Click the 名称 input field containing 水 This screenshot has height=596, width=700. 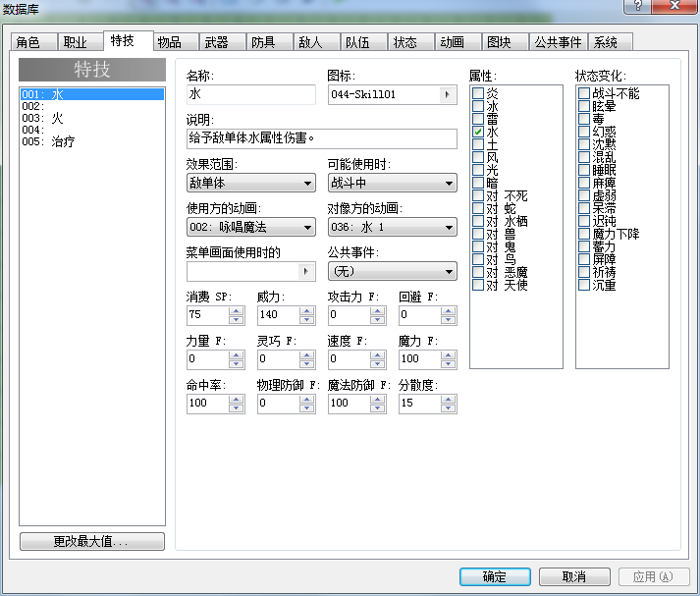coord(251,94)
